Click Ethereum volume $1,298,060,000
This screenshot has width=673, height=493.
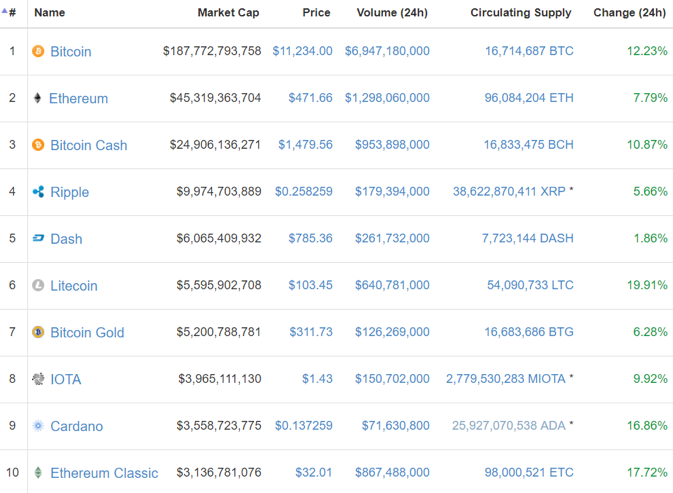(387, 98)
